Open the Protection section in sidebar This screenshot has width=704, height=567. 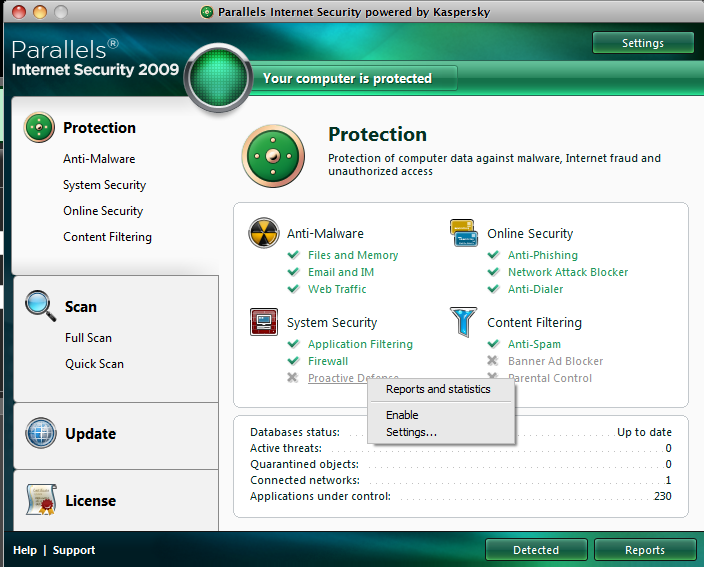click(x=99, y=127)
